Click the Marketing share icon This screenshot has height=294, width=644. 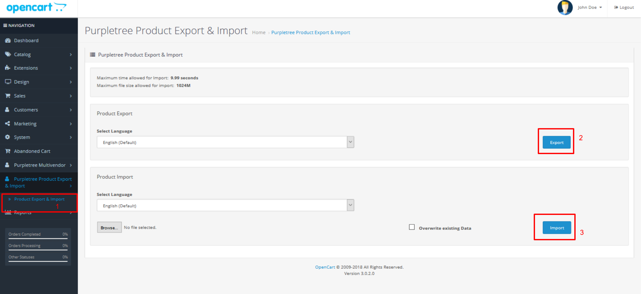click(x=7, y=124)
